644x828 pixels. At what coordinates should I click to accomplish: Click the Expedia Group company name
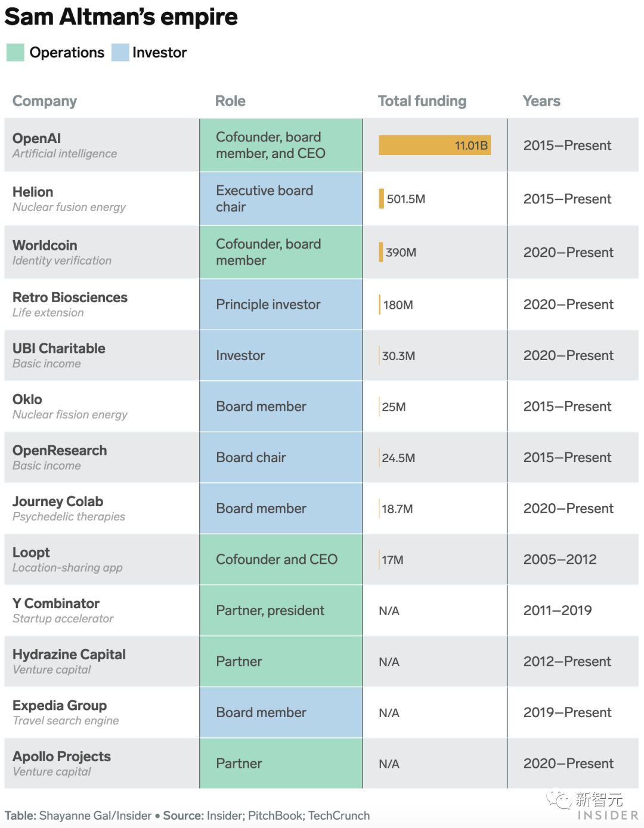(60, 705)
